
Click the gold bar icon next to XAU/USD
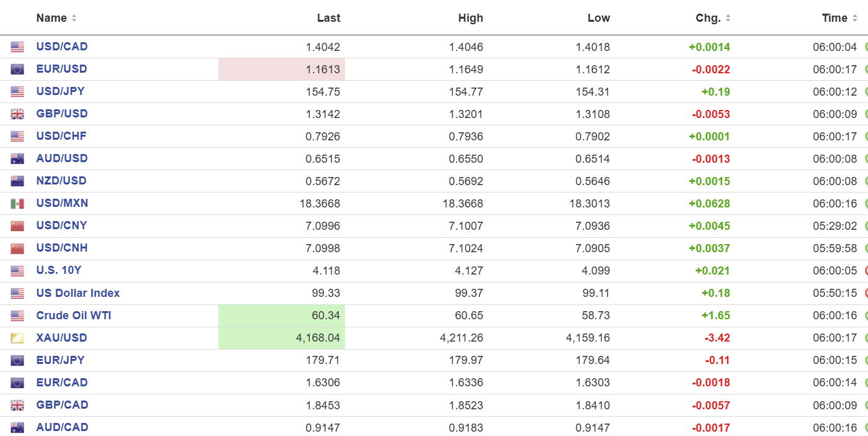(x=17, y=338)
